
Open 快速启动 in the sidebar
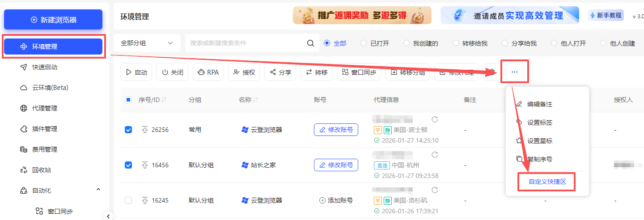pyautogui.click(x=45, y=67)
